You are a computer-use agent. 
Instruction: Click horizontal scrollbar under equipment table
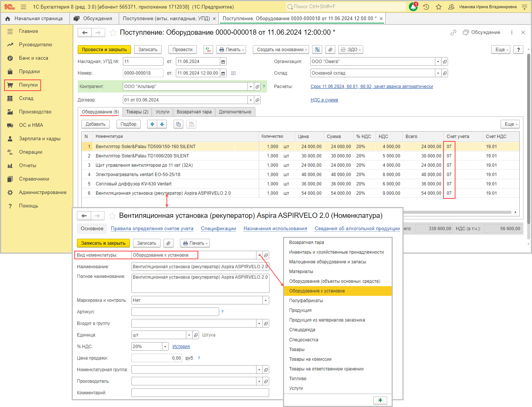(x=457, y=212)
